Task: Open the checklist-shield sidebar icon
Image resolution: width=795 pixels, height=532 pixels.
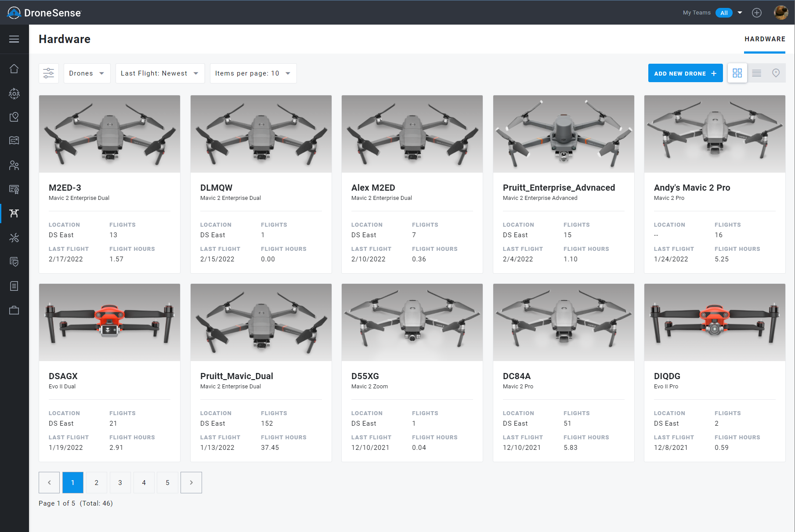Action: (x=14, y=262)
